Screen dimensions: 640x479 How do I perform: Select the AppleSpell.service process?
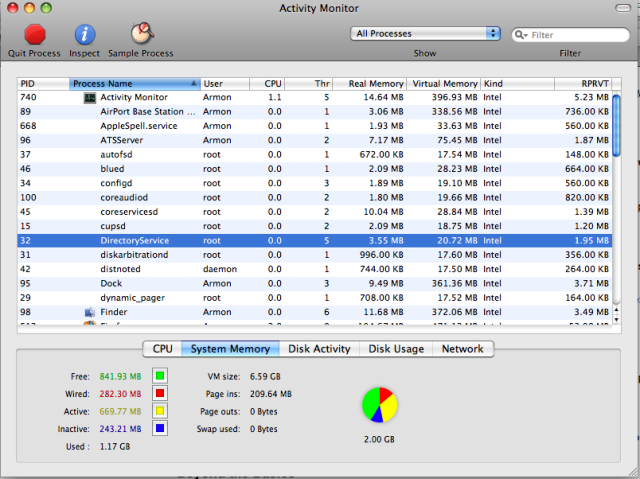click(x=314, y=126)
